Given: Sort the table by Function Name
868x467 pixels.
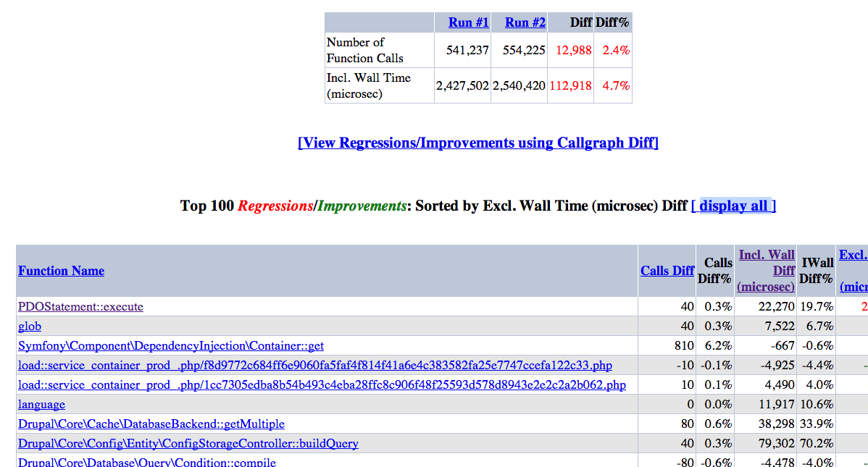Looking at the screenshot, I should click(61, 271).
